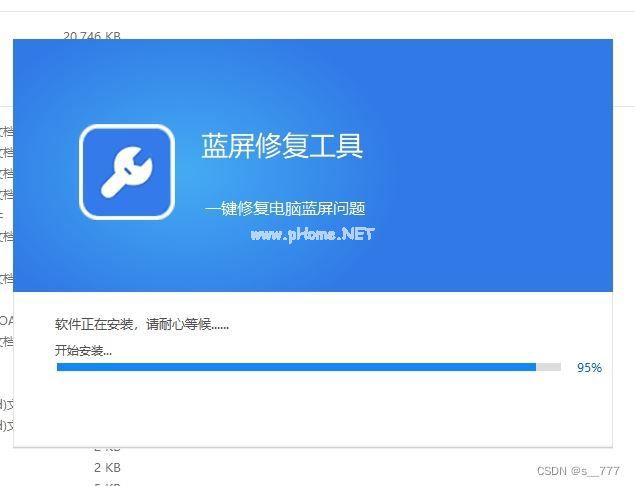
Task: Click the partially hidden 5 KB entry
Action: [x=107, y=484]
